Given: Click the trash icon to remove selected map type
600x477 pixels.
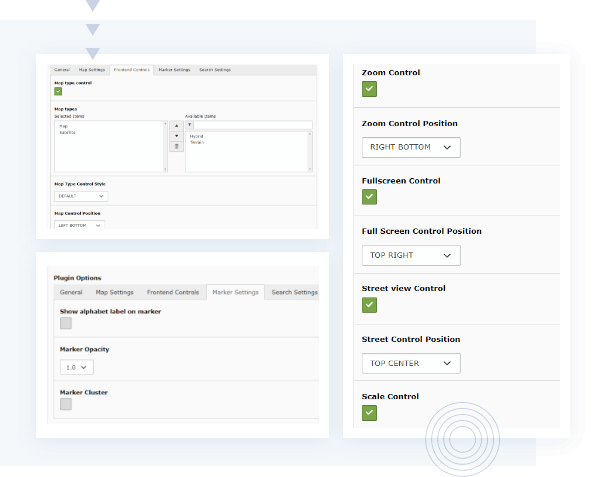Looking at the screenshot, I should (x=176, y=146).
